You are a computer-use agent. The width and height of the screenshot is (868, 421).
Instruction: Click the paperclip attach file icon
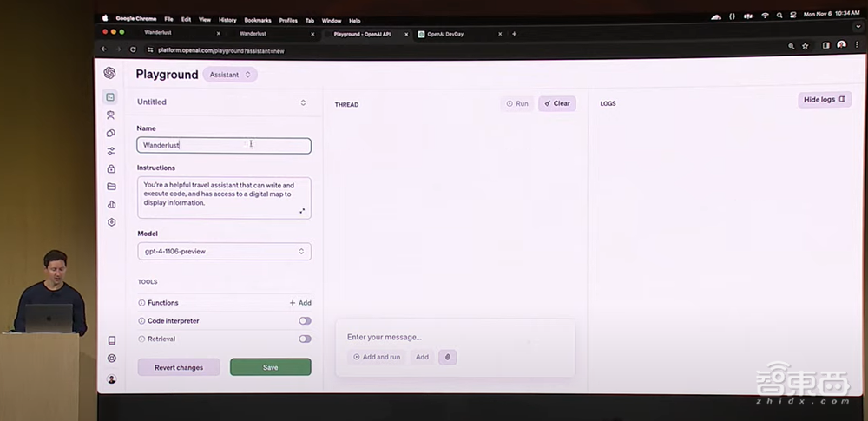[448, 357]
